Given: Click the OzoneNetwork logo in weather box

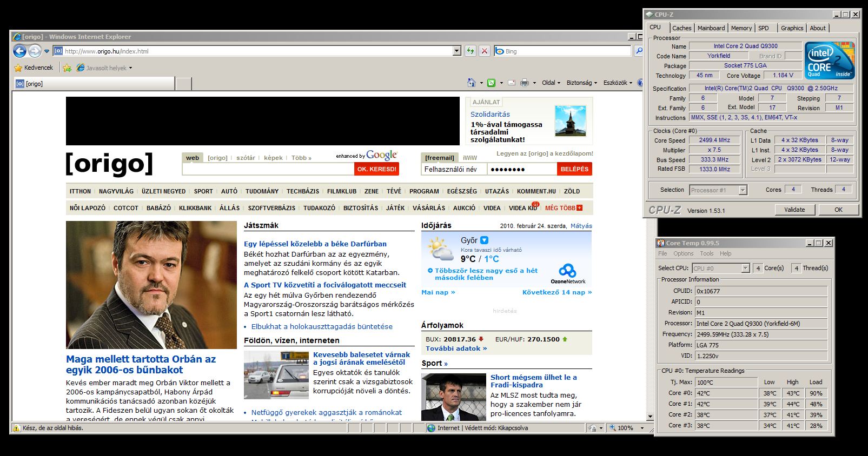Looking at the screenshot, I should (568, 274).
